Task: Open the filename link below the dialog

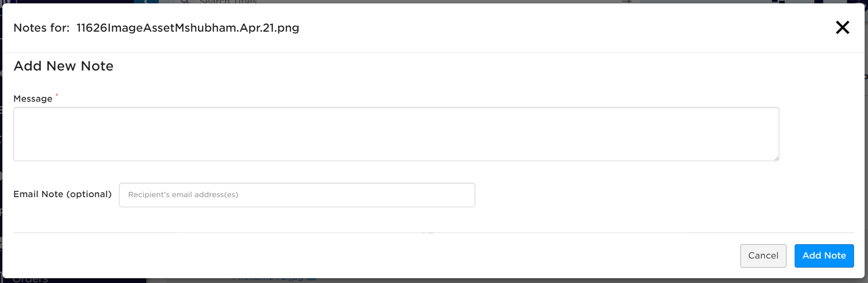Action: pos(268,279)
